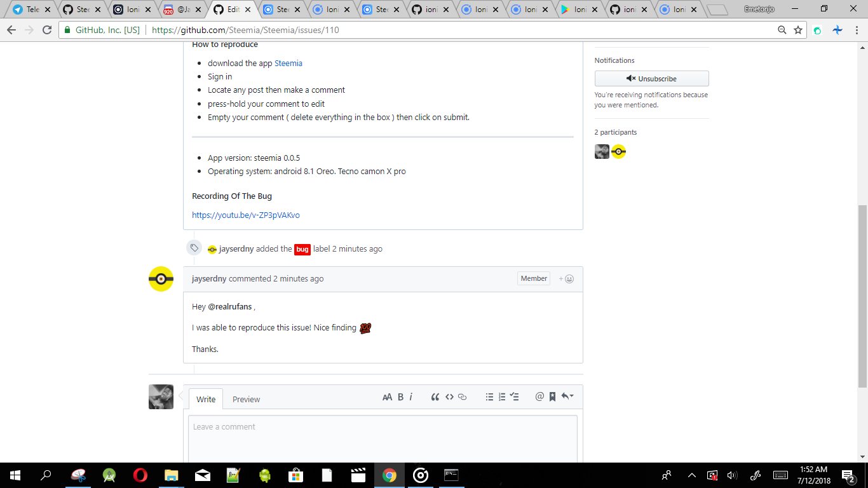Close the active 'Edit' GitHub tab
868x488 pixels.
coord(248,10)
